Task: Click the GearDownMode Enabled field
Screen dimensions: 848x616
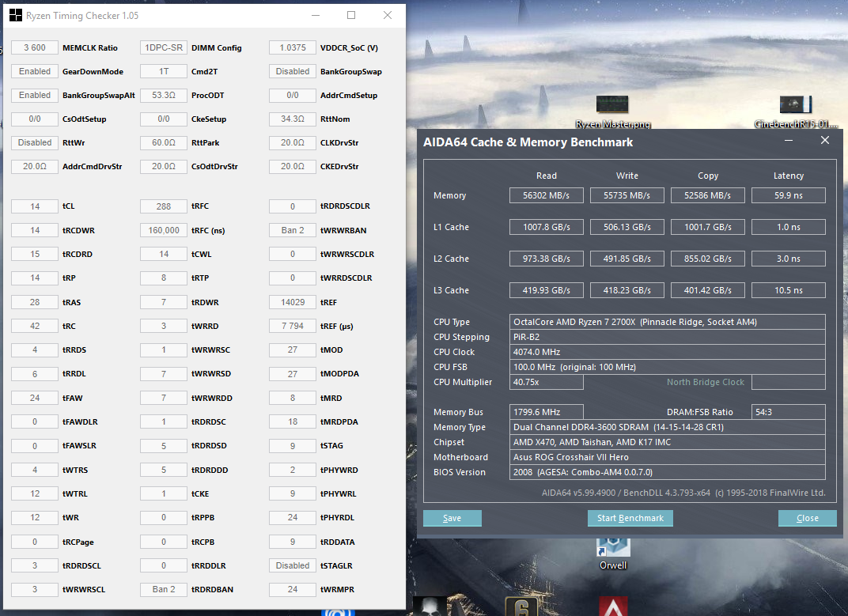Action: pos(35,71)
